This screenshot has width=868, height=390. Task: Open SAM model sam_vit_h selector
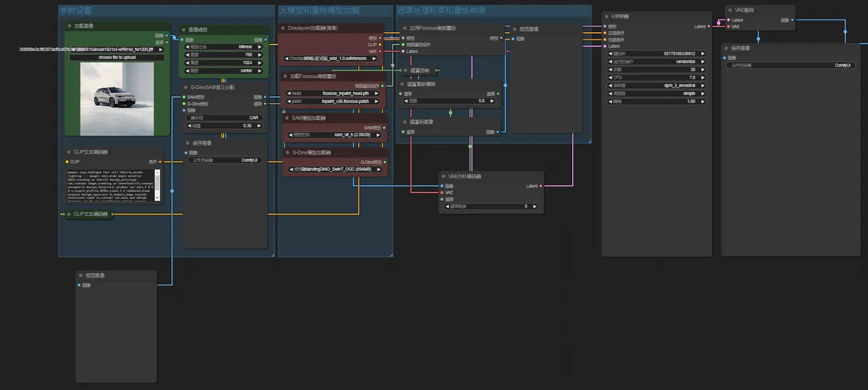click(334, 134)
